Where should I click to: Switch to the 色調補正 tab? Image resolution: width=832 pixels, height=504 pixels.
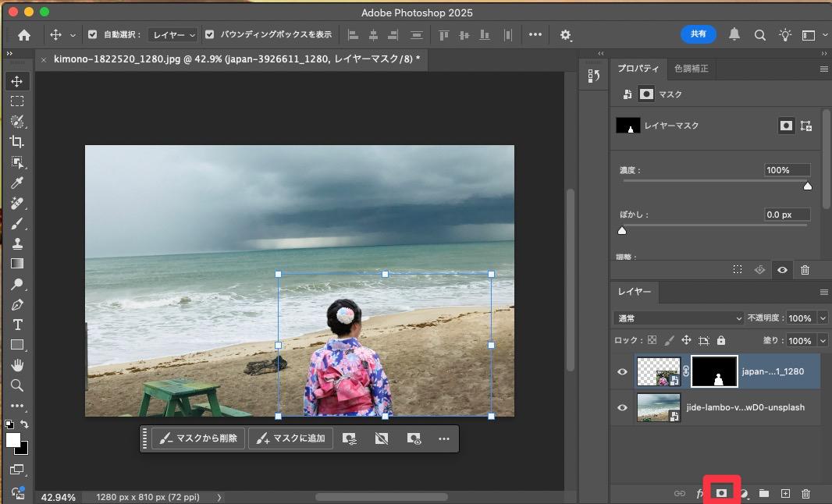(x=691, y=69)
